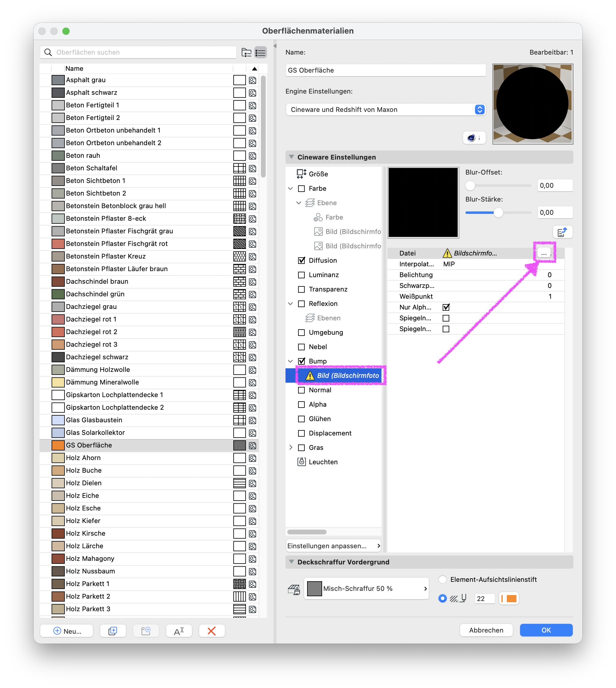Open the Misch-Schraffur 50 % hatch picker
The height and width of the screenshot is (688, 616).
(366, 589)
